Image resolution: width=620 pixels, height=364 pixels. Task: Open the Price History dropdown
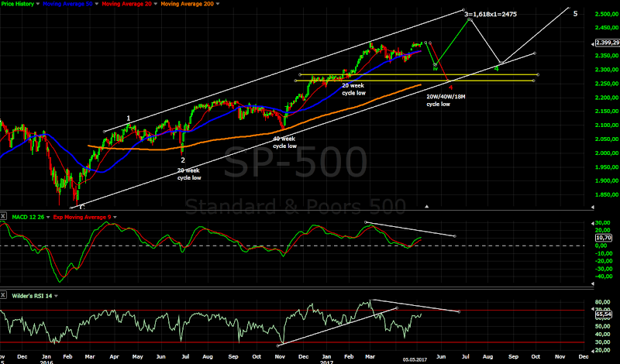coord(37,4)
